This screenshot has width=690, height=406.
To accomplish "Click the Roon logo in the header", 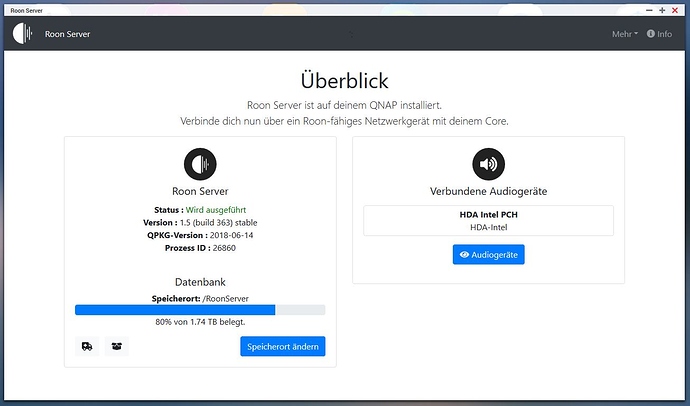I will pyautogui.click(x=22, y=33).
